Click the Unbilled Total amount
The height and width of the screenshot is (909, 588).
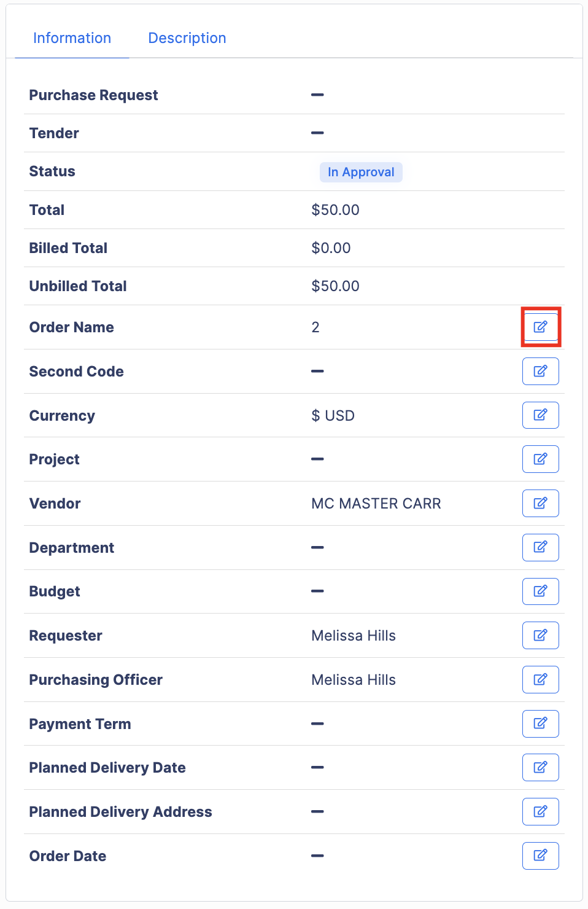pos(335,286)
